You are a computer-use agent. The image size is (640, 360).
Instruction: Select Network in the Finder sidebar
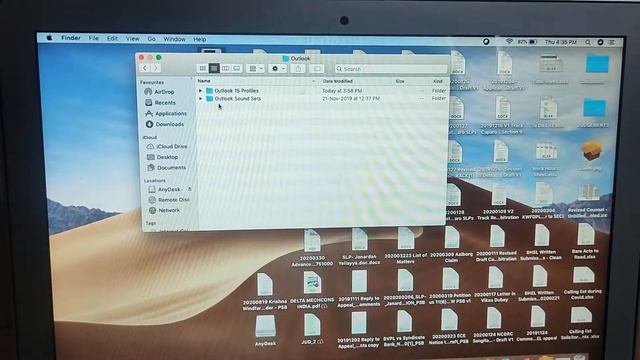pyautogui.click(x=164, y=210)
